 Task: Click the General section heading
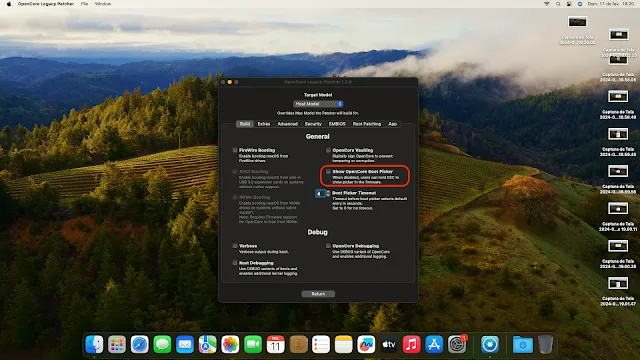[x=318, y=137]
